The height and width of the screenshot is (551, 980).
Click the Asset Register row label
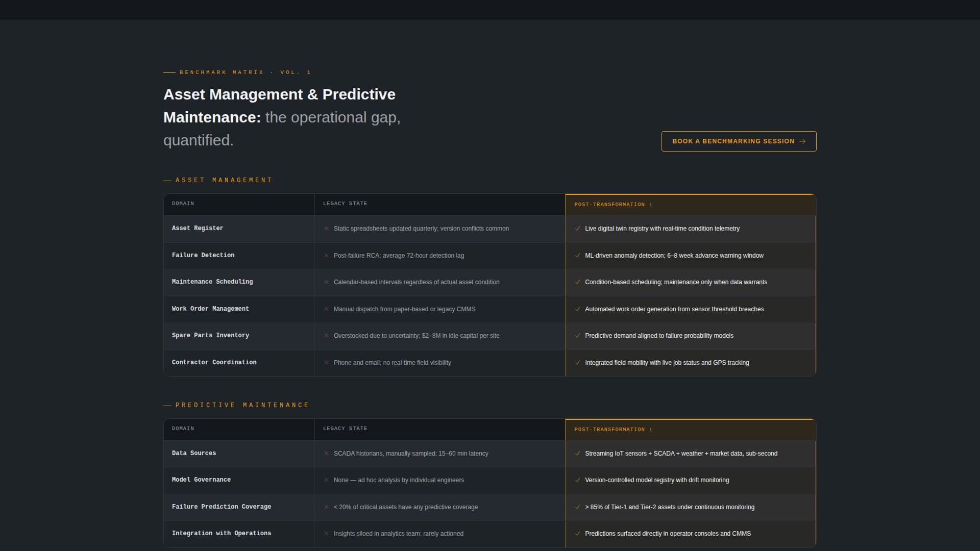[x=198, y=228]
